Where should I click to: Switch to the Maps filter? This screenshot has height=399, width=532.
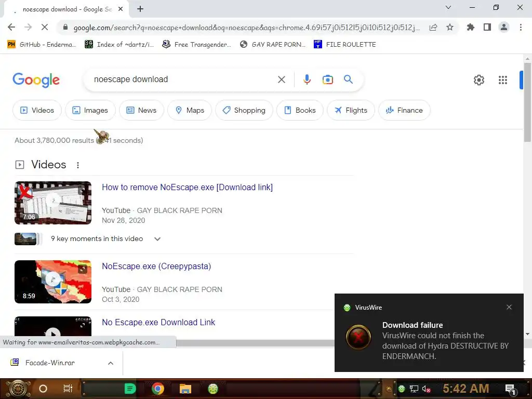point(190,110)
